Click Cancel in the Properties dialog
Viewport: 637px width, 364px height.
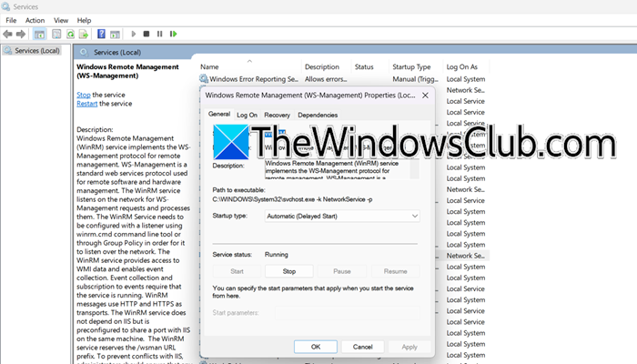click(x=363, y=347)
